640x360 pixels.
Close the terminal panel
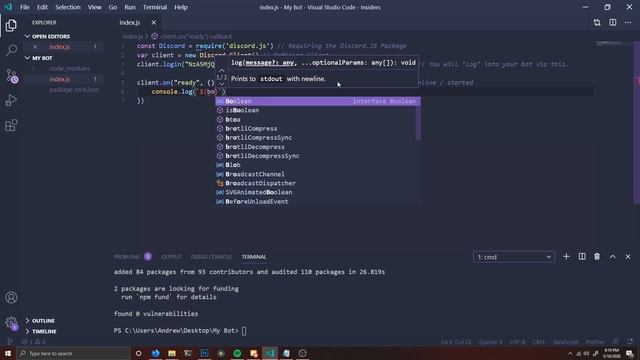coord(628,256)
